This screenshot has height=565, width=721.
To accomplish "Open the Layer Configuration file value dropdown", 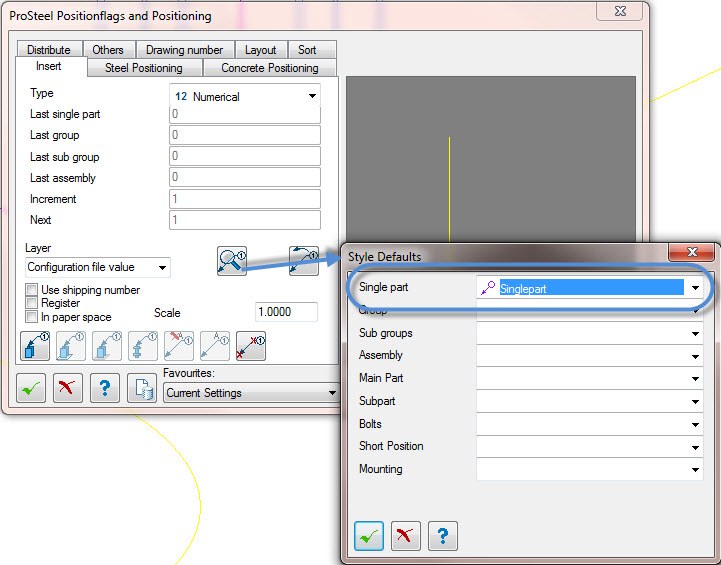I will pyautogui.click(x=97, y=267).
